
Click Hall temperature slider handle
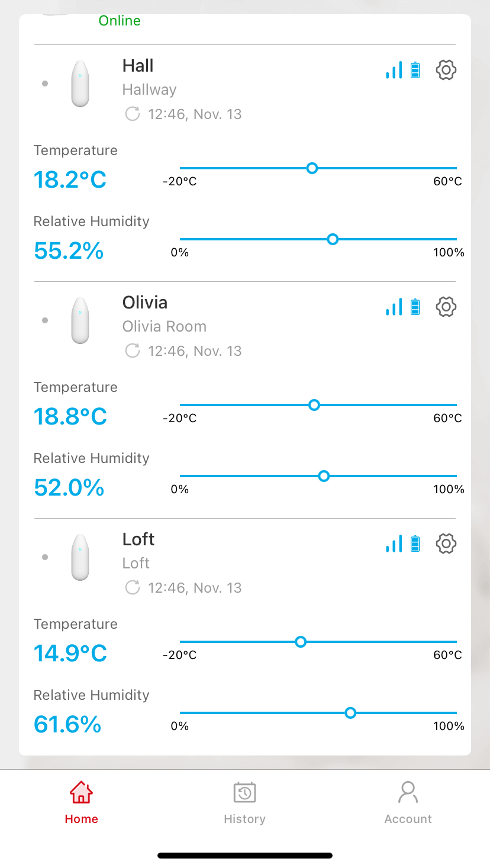click(312, 168)
